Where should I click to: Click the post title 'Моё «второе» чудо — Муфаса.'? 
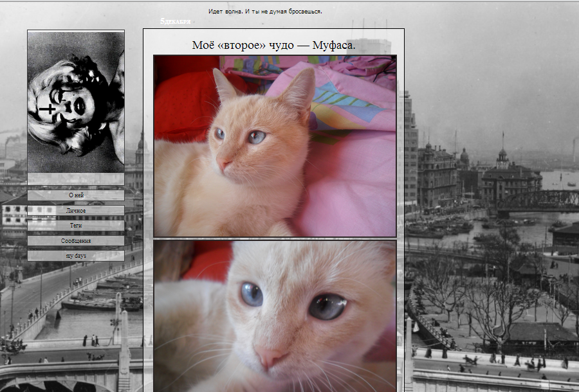click(273, 45)
